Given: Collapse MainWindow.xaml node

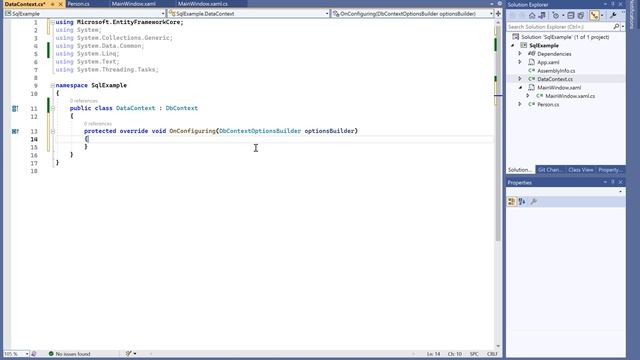Looking at the screenshot, I should tap(520, 88).
